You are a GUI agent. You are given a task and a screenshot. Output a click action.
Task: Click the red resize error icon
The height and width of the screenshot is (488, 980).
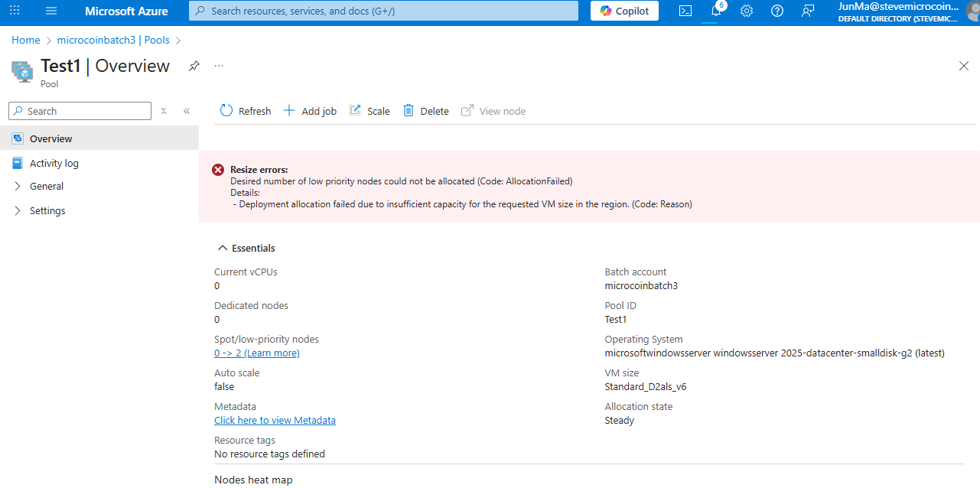218,170
